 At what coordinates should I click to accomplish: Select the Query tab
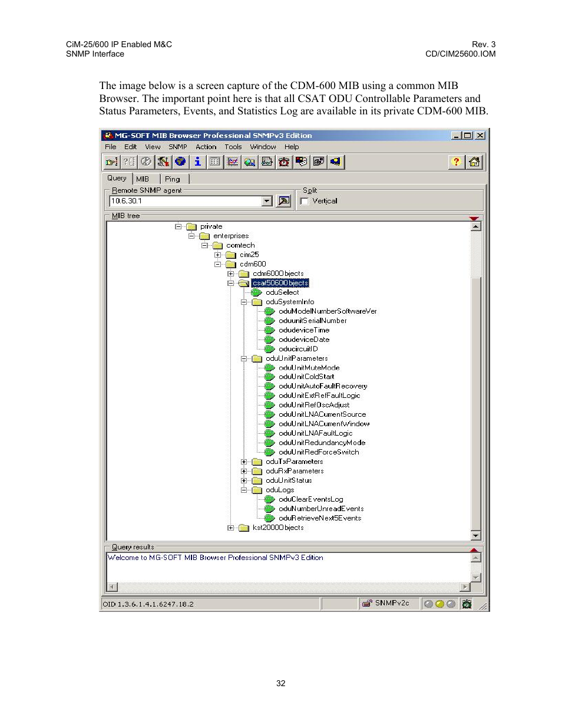click(x=117, y=178)
